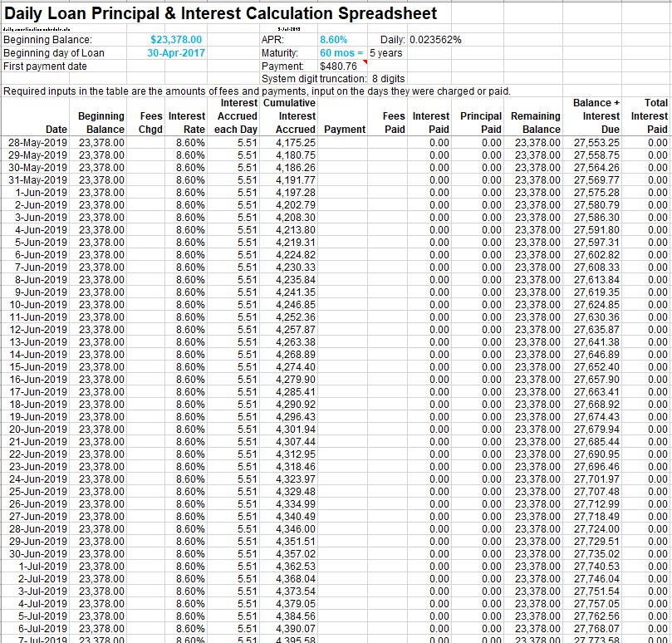672x643 pixels.
Task: Click balance plus interest value 27,724.00
Action: point(597,528)
